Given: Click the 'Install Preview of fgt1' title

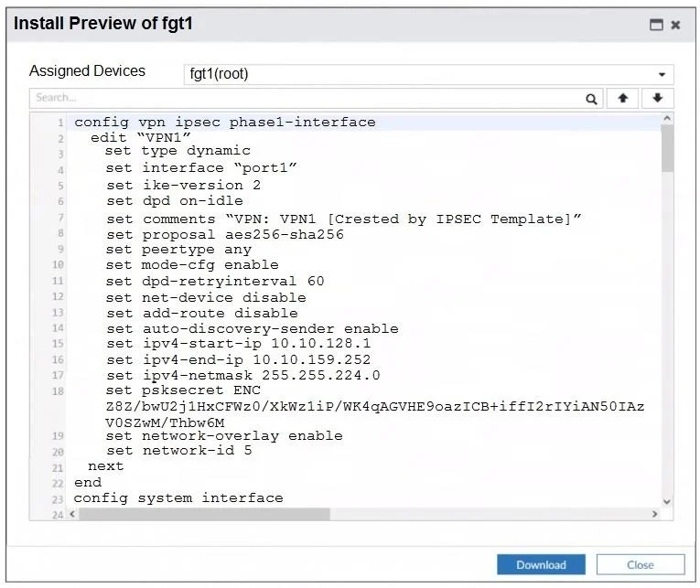Looking at the screenshot, I should (x=103, y=24).
